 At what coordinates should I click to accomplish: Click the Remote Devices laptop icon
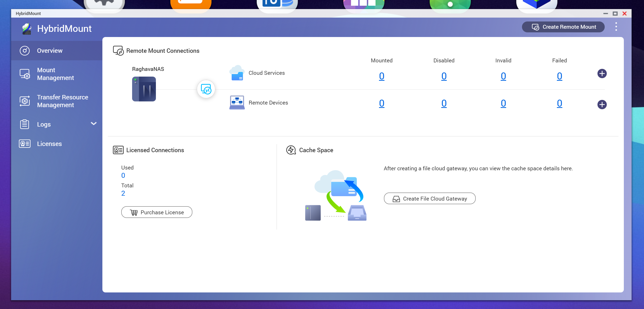point(237,102)
